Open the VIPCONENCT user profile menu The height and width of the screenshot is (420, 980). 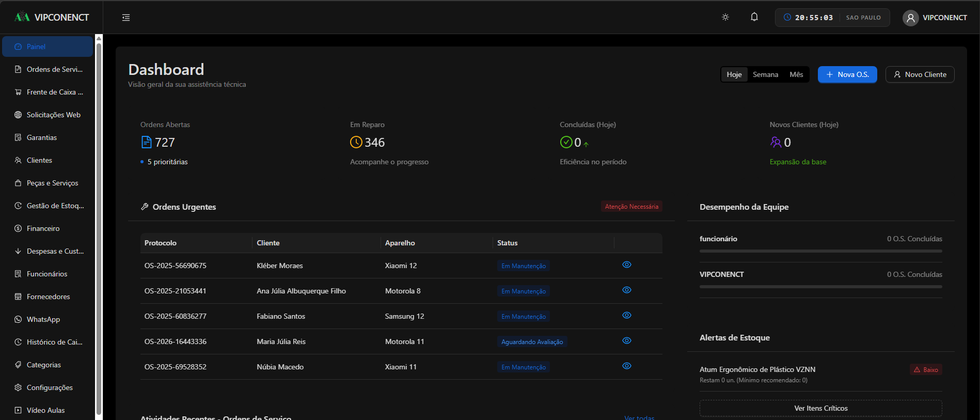(x=935, y=18)
